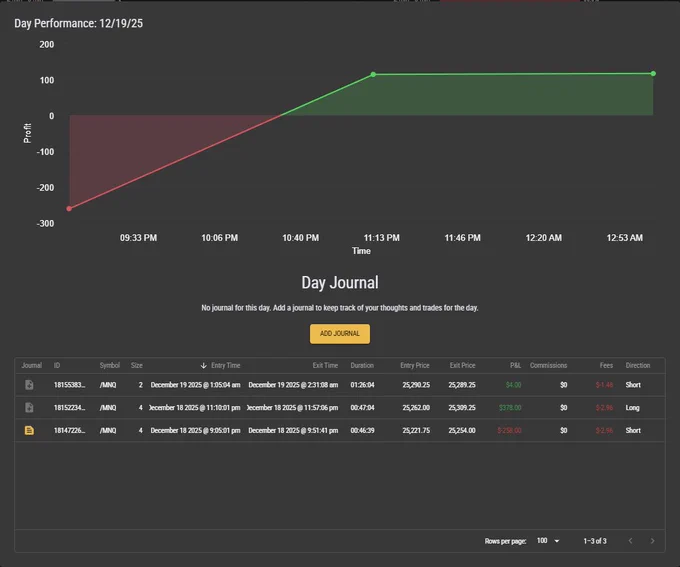Viewport: 680px width, 567px height.
Task: Add journal icon for trade 18155383
Action: pyautogui.click(x=29, y=385)
